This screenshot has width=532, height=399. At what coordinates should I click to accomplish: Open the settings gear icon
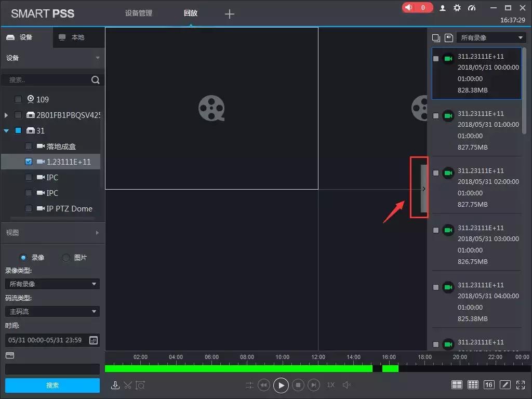[457, 8]
